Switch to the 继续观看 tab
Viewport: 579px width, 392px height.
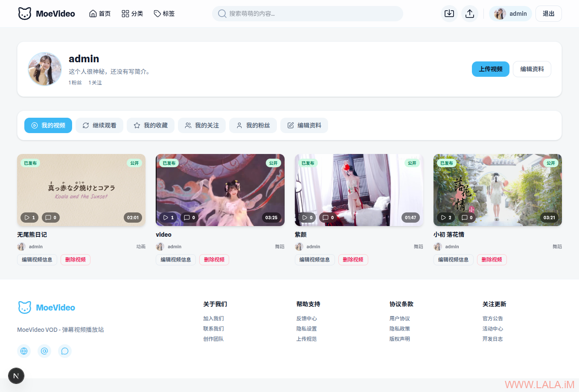click(x=99, y=125)
